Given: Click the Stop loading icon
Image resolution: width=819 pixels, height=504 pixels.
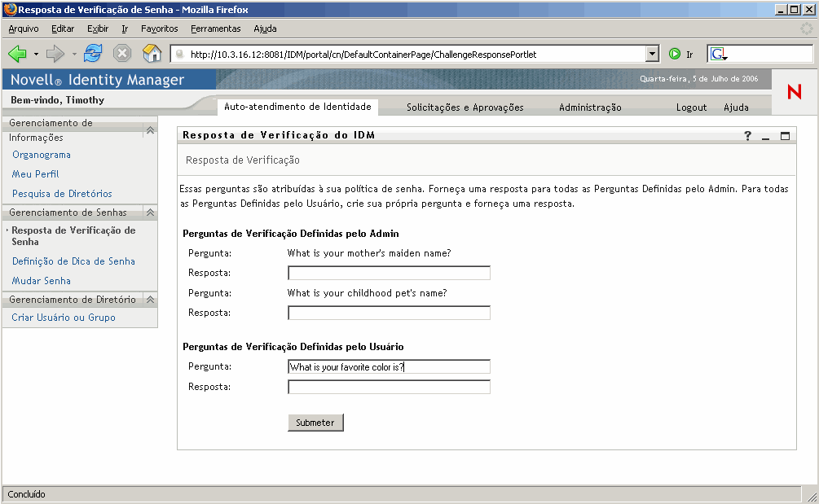Looking at the screenshot, I should pos(122,54).
